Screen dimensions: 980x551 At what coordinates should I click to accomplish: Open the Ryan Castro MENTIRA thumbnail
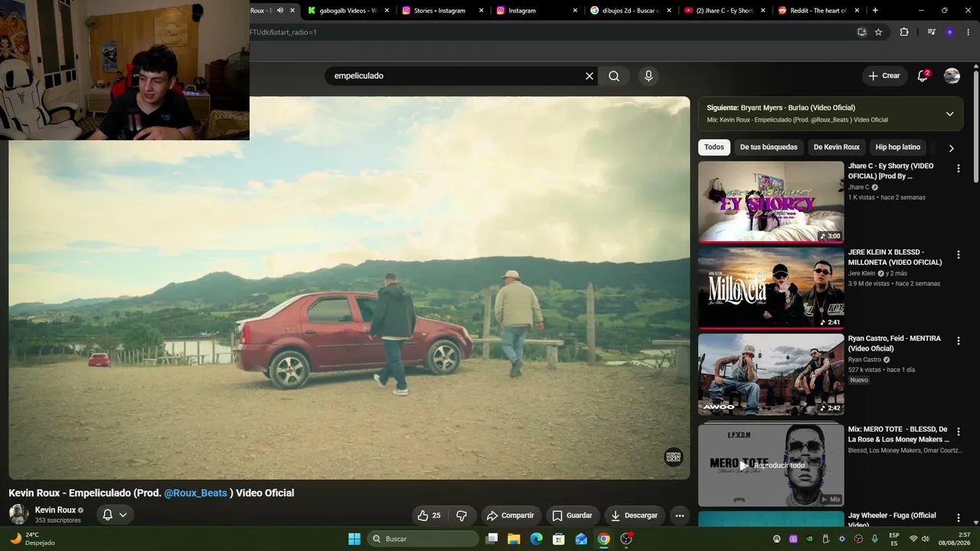[771, 375]
